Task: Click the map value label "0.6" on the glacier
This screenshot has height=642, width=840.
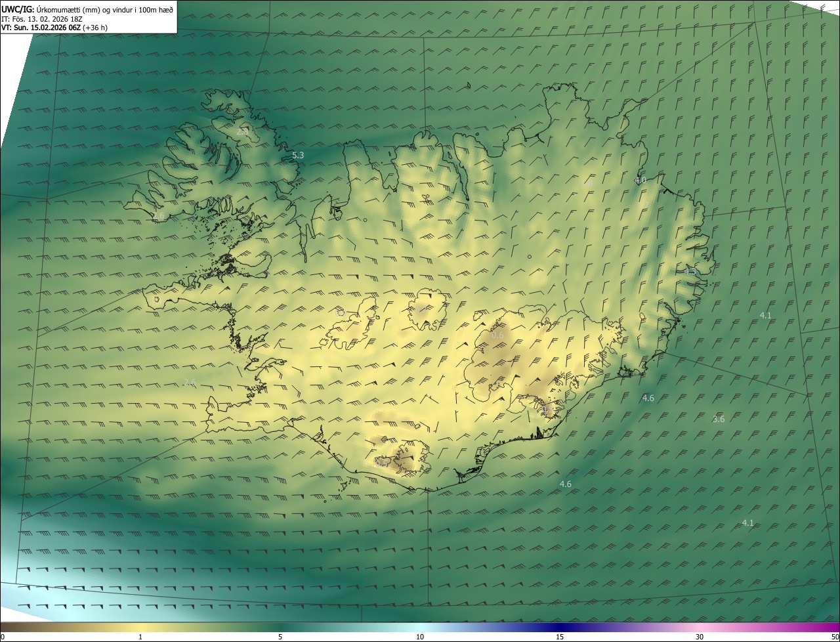Action: 498,335
